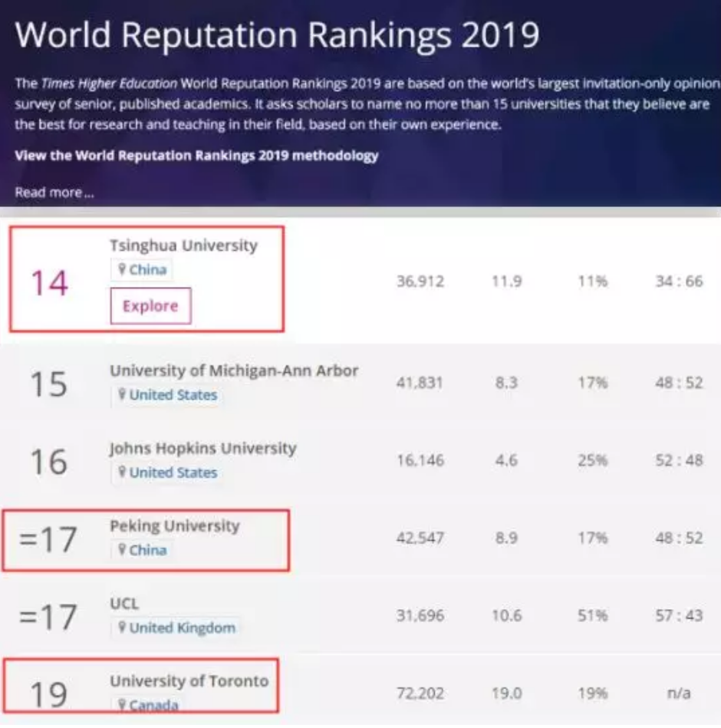This screenshot has width=721, height=728.
Task: Click the 10.6 value for UCL
Action: click(x=506, y=615)
